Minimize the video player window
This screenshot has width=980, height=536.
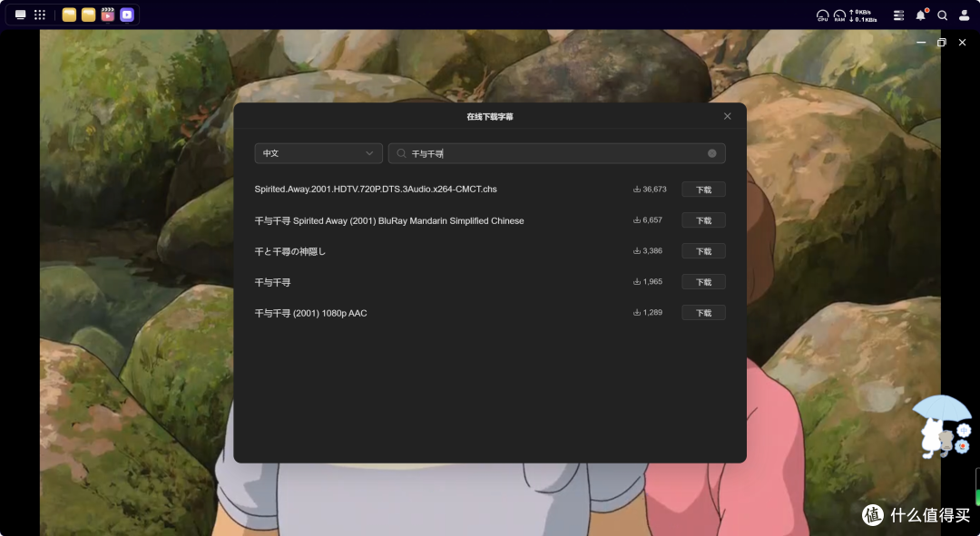(x=921, y=43)
